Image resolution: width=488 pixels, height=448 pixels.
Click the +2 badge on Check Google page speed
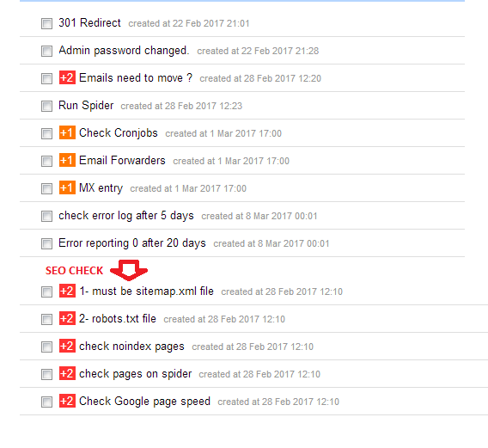point(67,401)
